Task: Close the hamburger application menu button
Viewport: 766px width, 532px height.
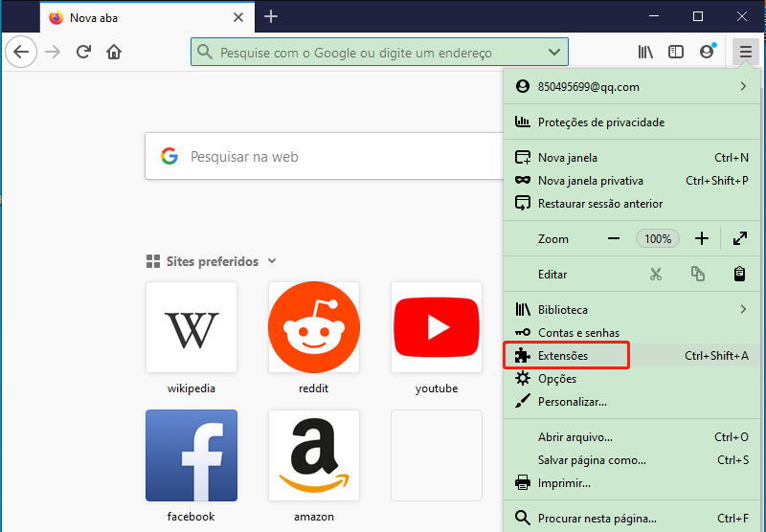Action: (x=746, y=52)
